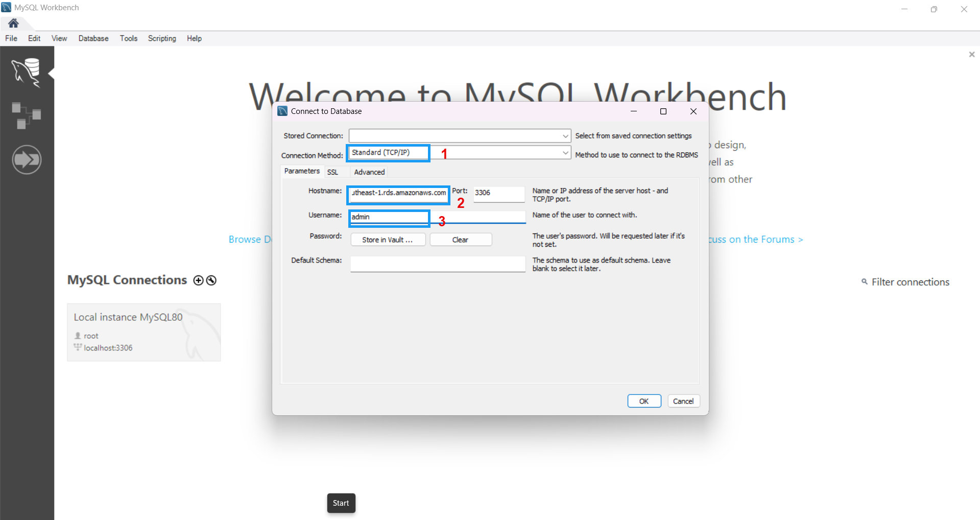Open the View menu
This screenshot has width=980, height=520.
(x=59, y=38)
